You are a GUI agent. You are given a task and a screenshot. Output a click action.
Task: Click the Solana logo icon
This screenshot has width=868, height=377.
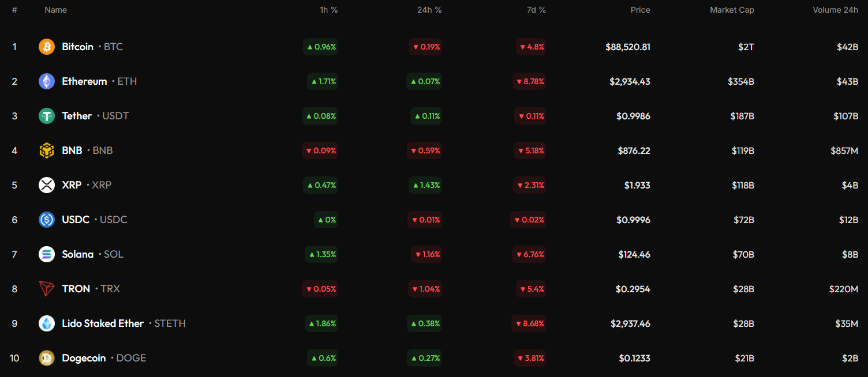[x=47, y=254]
